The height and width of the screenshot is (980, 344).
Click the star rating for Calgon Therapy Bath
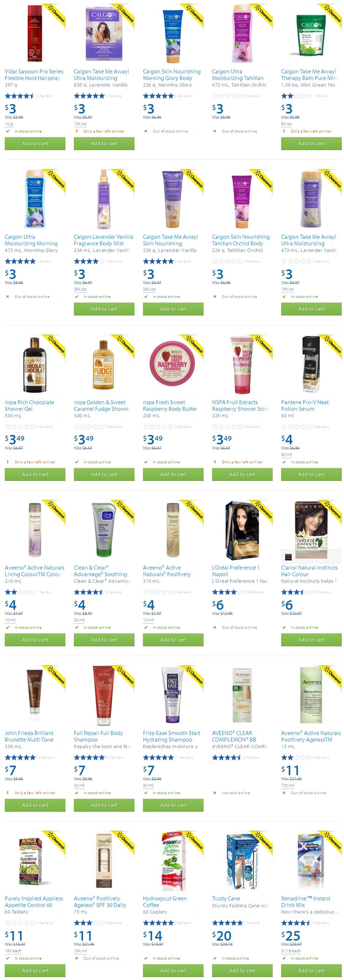coord(292,96)
